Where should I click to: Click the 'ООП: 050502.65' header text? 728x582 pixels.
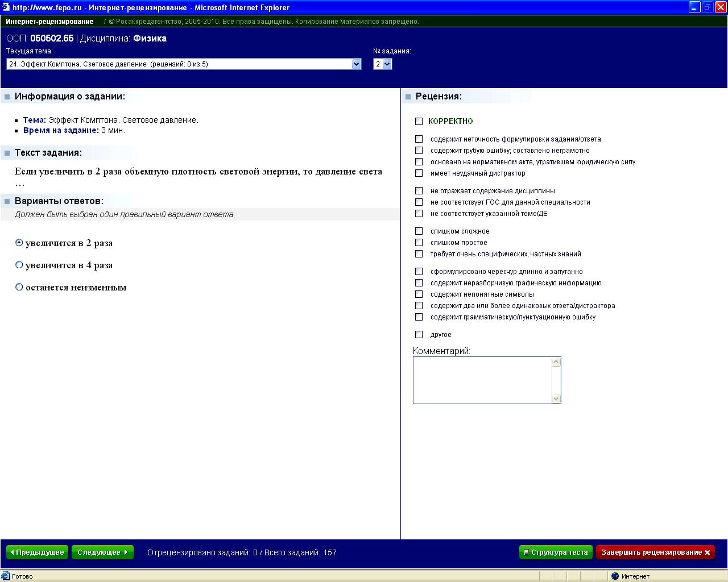pos(40,39)
